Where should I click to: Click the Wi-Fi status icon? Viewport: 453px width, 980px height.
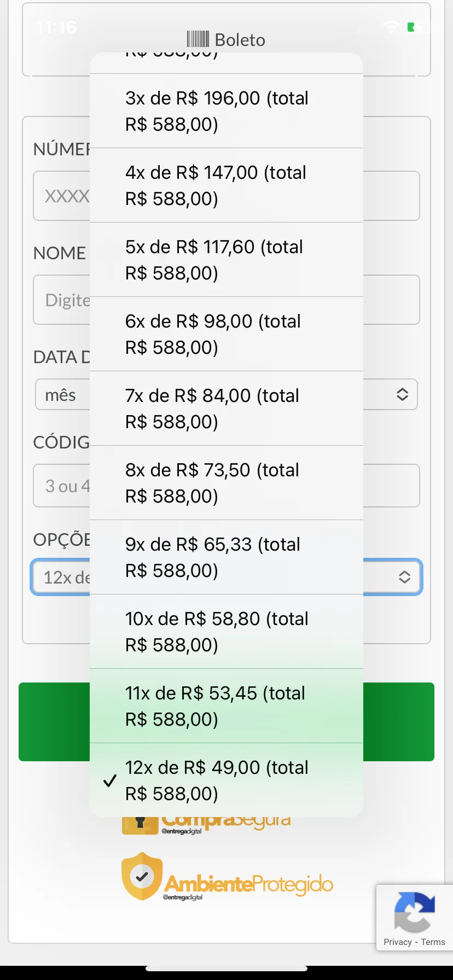click(391, 26)
